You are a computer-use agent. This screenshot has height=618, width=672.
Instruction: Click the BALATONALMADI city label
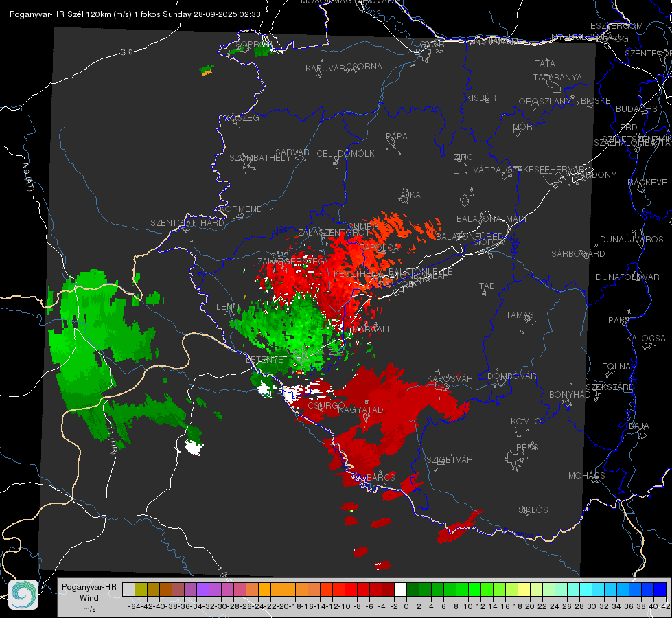[491, 219]
